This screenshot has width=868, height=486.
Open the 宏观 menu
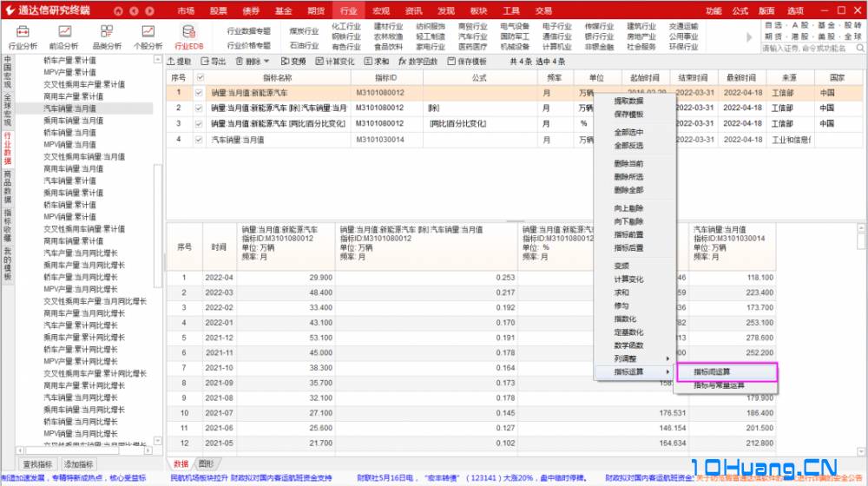pos(381,10)
